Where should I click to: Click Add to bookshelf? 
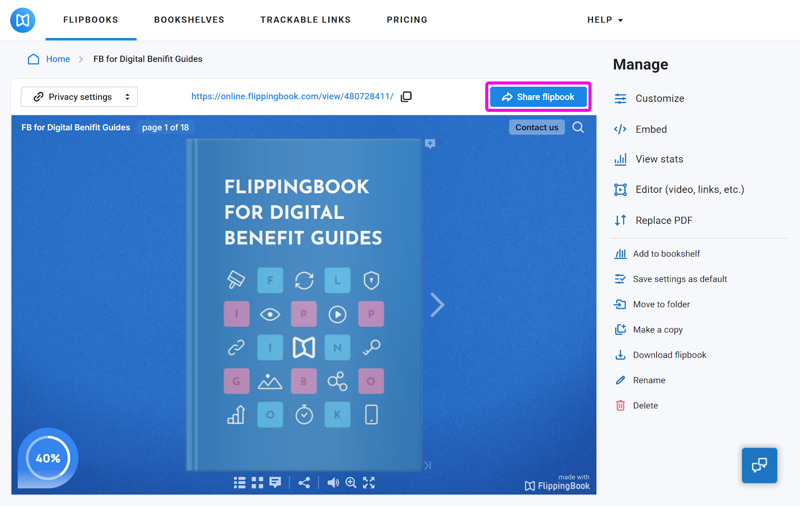[657, 254]
